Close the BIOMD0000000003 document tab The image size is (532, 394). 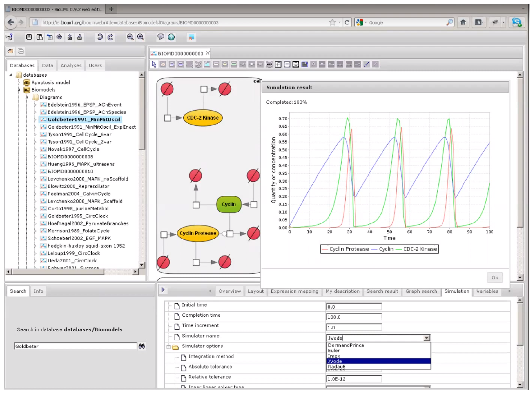[208, 53]
